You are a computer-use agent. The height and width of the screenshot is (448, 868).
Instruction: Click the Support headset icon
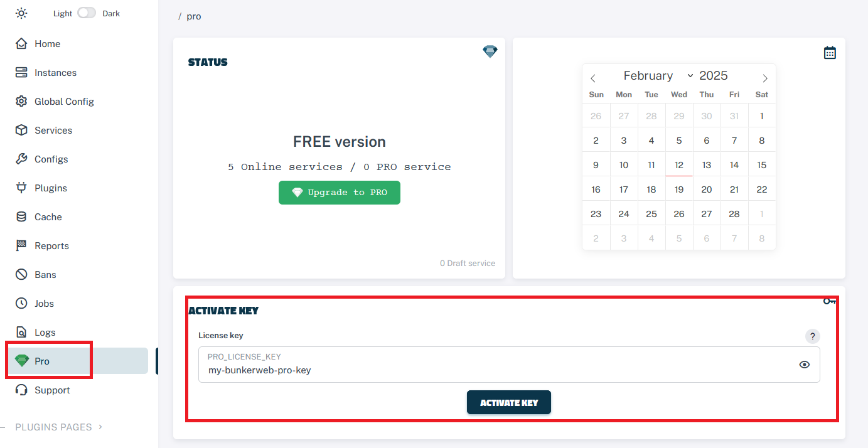(21, 390)
